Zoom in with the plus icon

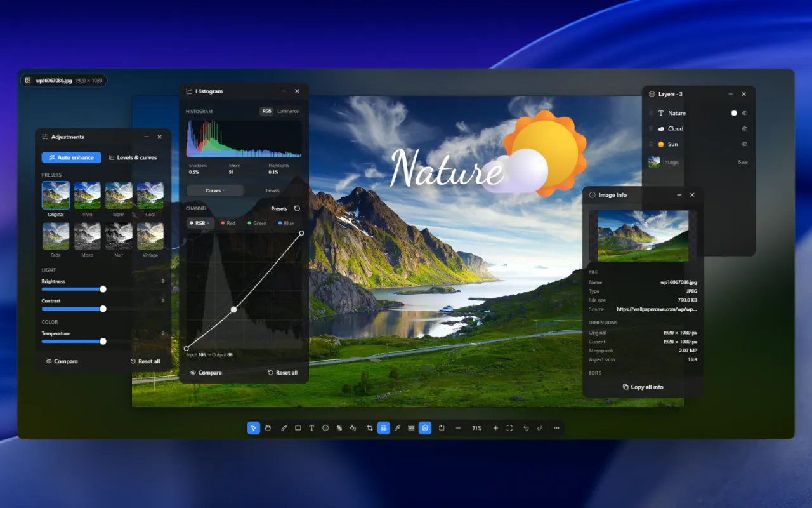click(495, 428)
